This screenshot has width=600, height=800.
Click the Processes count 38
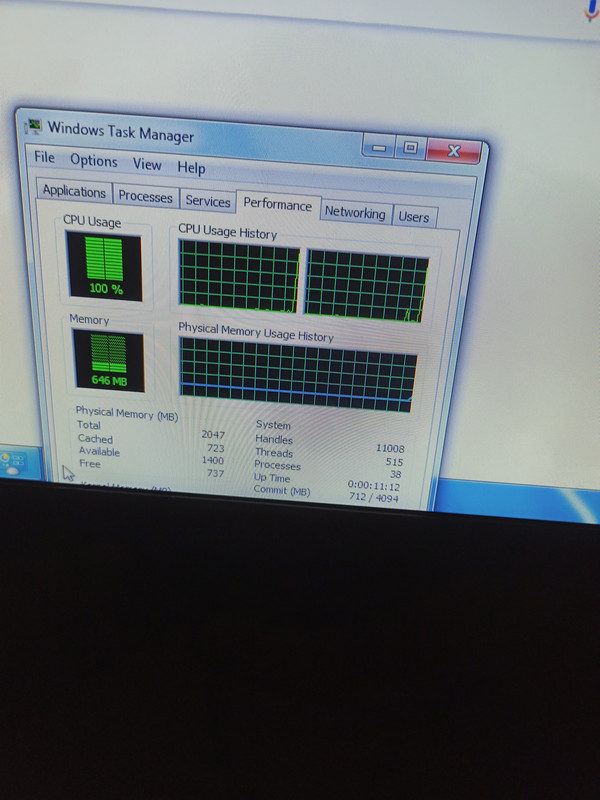[395, 474]
